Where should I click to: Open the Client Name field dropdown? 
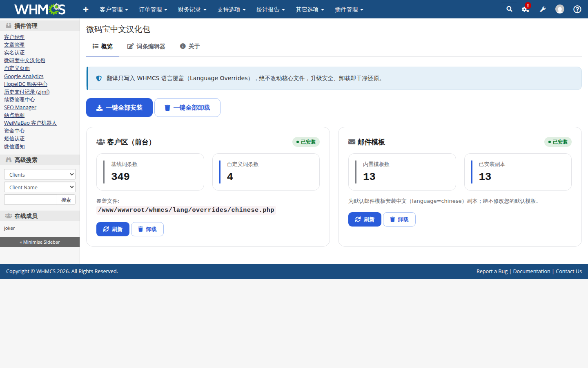40,187
